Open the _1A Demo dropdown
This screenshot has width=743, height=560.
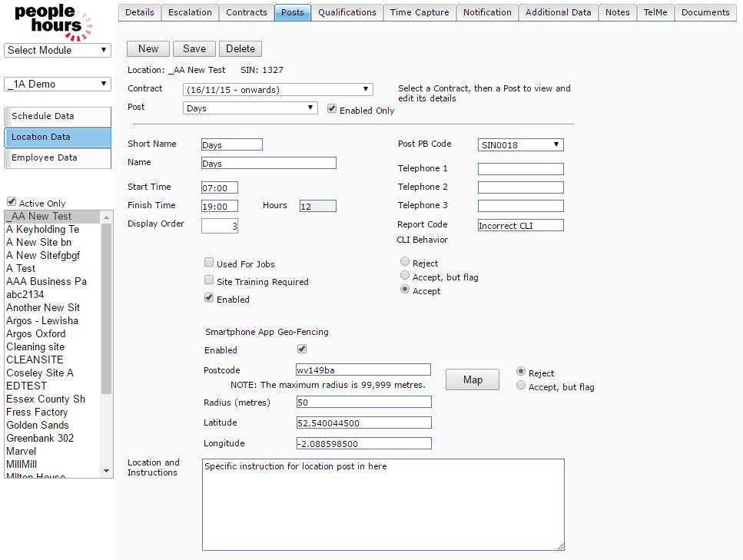(58, 84)
